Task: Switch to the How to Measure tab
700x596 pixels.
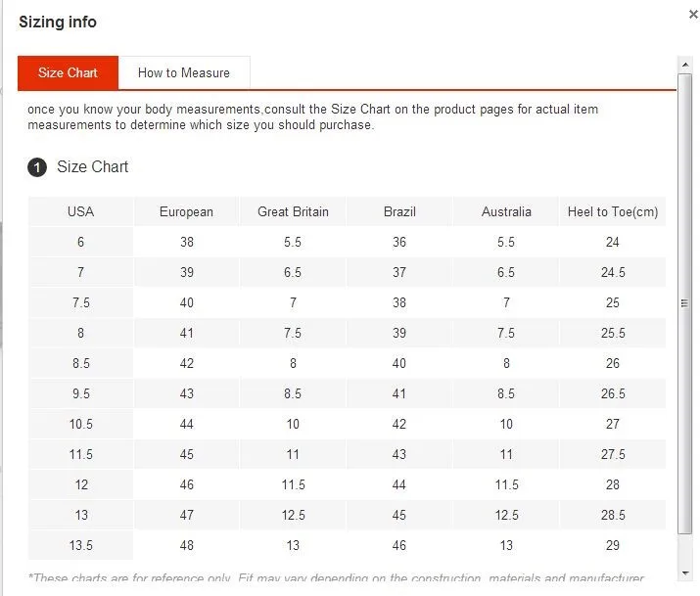Action: tap(184, 72)
